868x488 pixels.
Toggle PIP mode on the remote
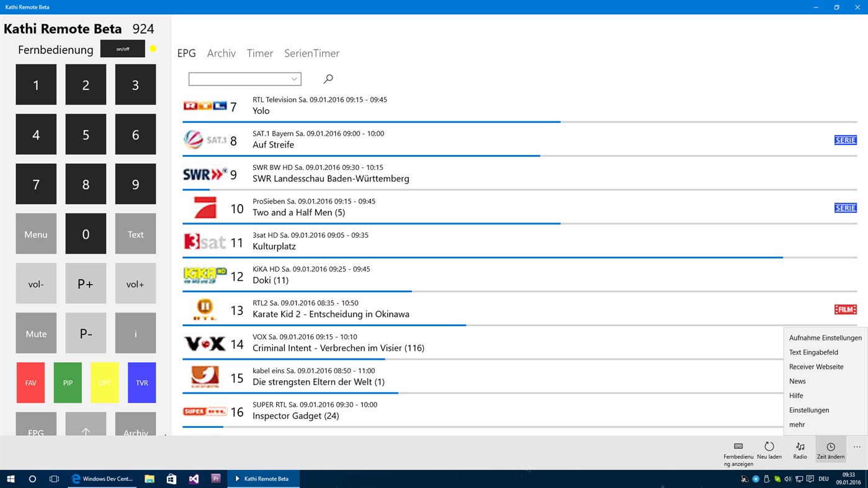click(67, 383)
